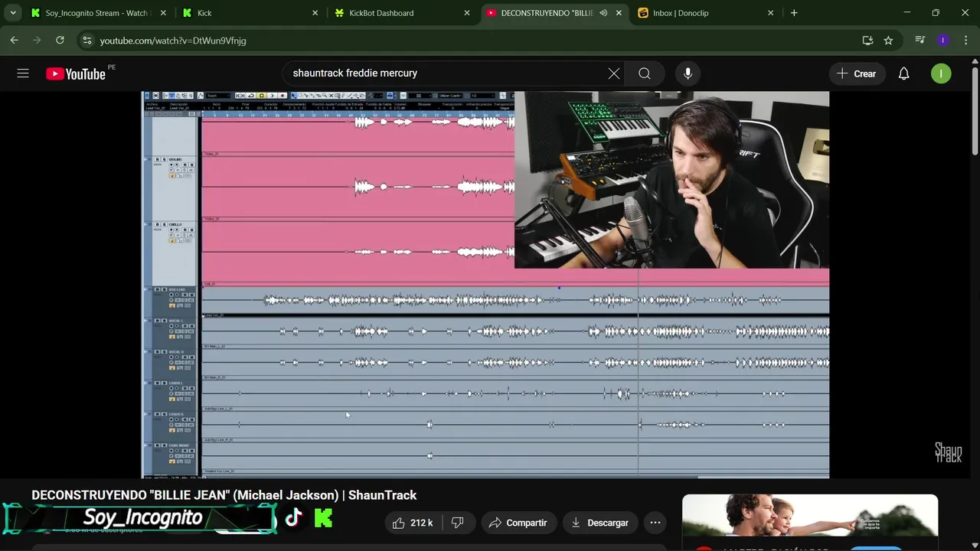Image resolution: width=980 pixels, height=551 pixels.
Task: Close the KickBot Dashboard tab
Action: [x=467, y=13]
